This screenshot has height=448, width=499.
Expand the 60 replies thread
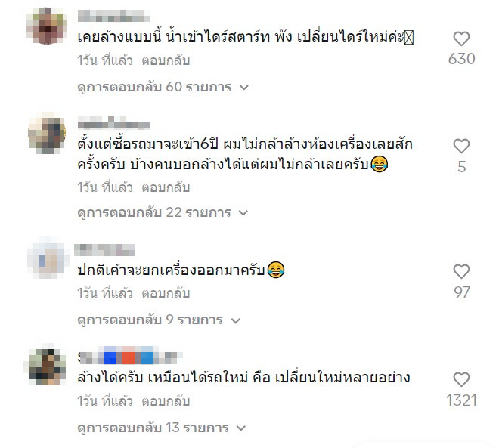pos(163,87)
